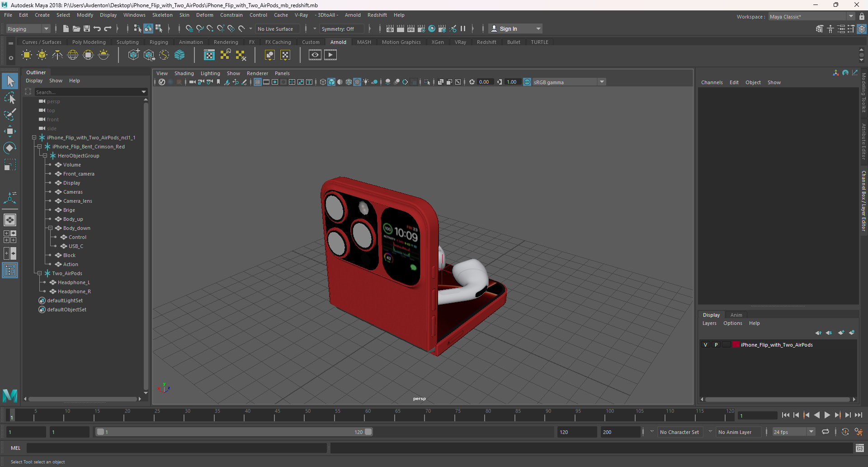Open Animation Preferences running figure icon
The width and height of the screenshot is (868, 467).
point(859,432)
